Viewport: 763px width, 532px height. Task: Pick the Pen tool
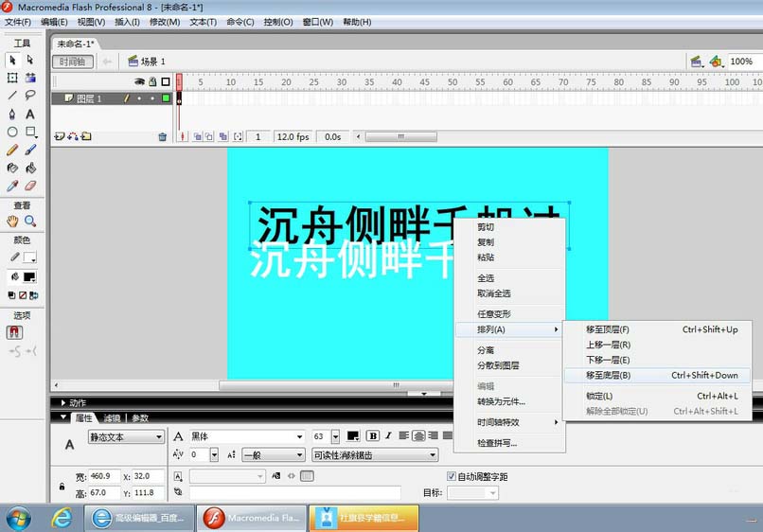point(12,114)
